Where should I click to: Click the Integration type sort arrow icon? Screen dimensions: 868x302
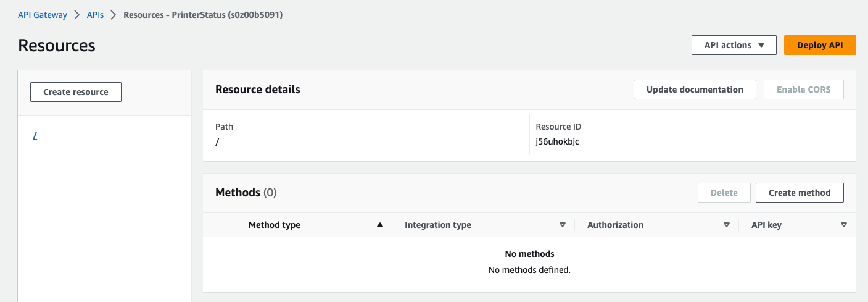point(562,225)
